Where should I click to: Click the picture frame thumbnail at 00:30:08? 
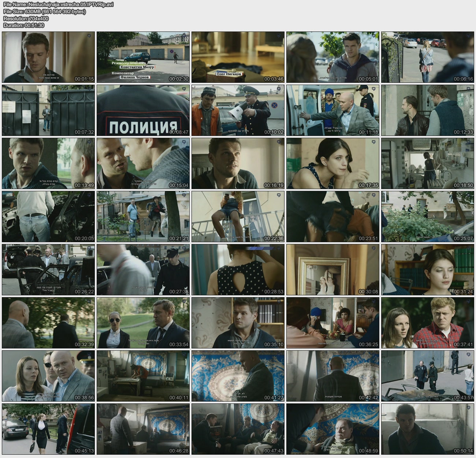click(333, 270)
